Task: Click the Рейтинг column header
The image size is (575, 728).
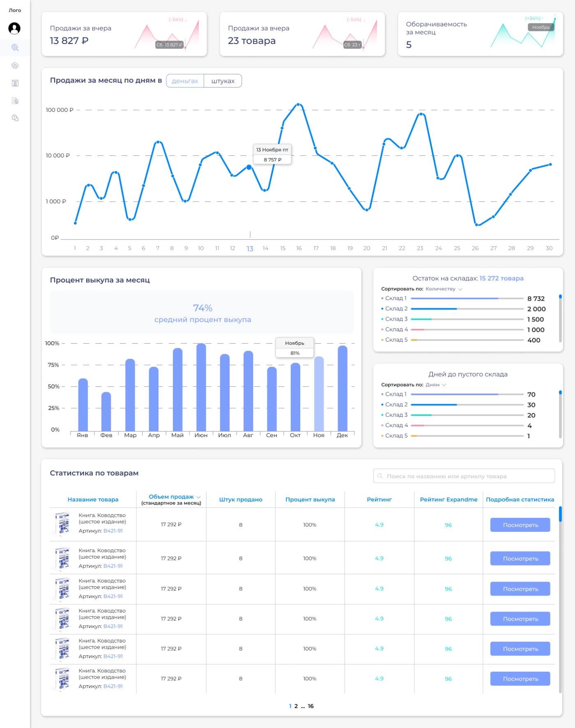Action: pos(379,499)
